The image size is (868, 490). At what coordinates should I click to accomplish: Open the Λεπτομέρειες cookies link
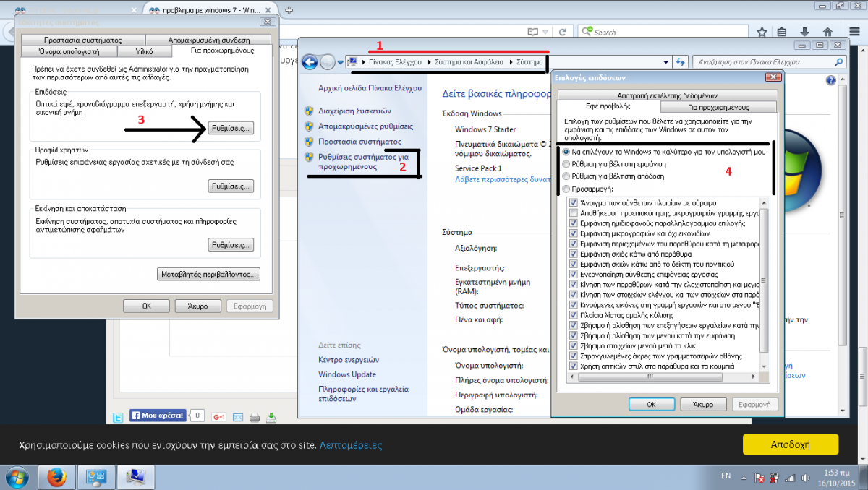pos(351,445)
